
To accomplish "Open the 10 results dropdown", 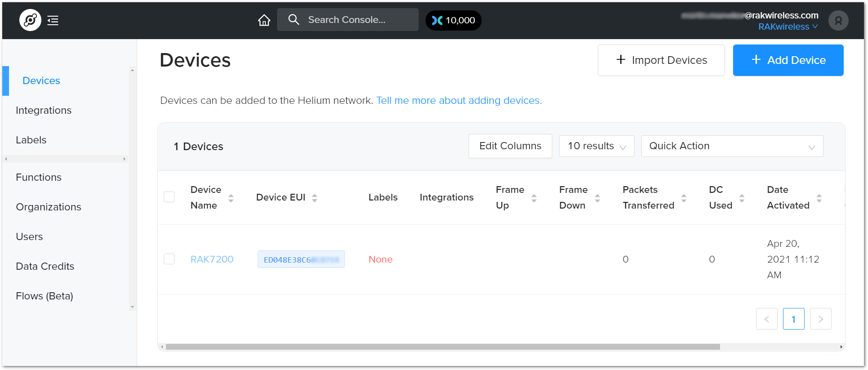I will click(596, 146).
